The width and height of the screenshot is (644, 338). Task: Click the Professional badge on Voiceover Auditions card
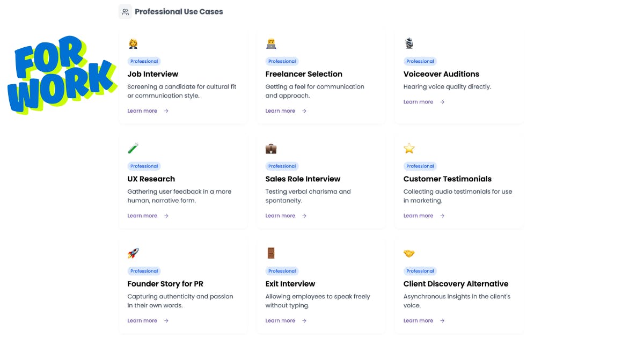[x=420, y=61]
